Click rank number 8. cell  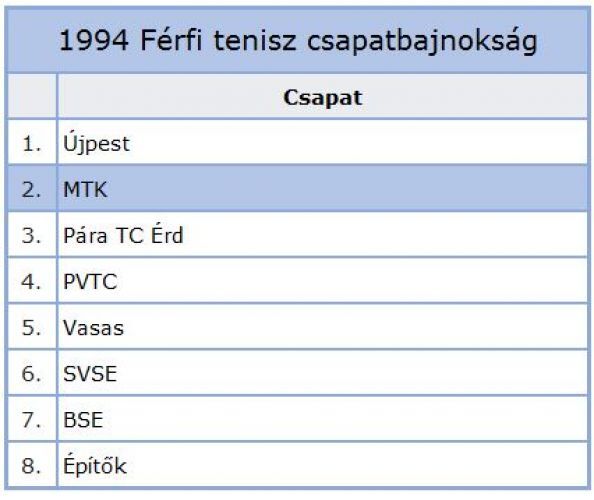click(32, 465)
